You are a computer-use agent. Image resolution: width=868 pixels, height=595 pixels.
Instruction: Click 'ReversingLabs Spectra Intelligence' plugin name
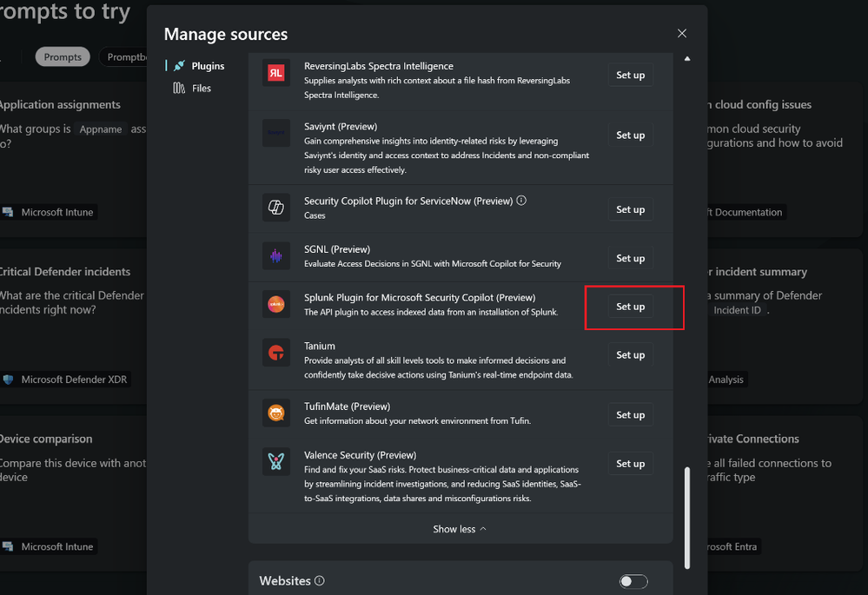[x=379, y=66]
